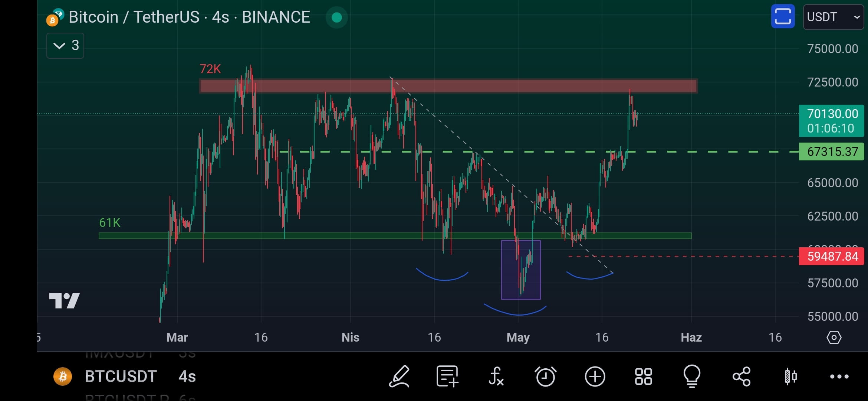The height and width of the screenshot is (401, 868).
Task: Add a note with the notes icon
Action: [x=447, y=376]
